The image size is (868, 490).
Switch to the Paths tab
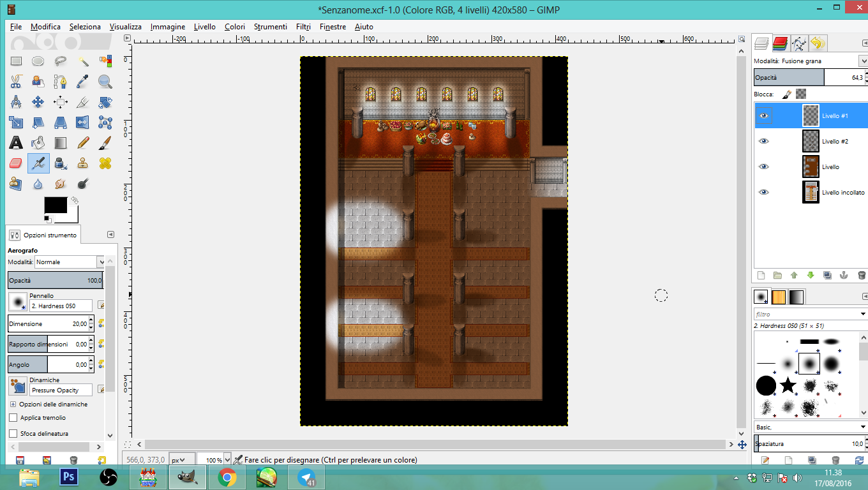pyautogui.click(x=798, y=43)
